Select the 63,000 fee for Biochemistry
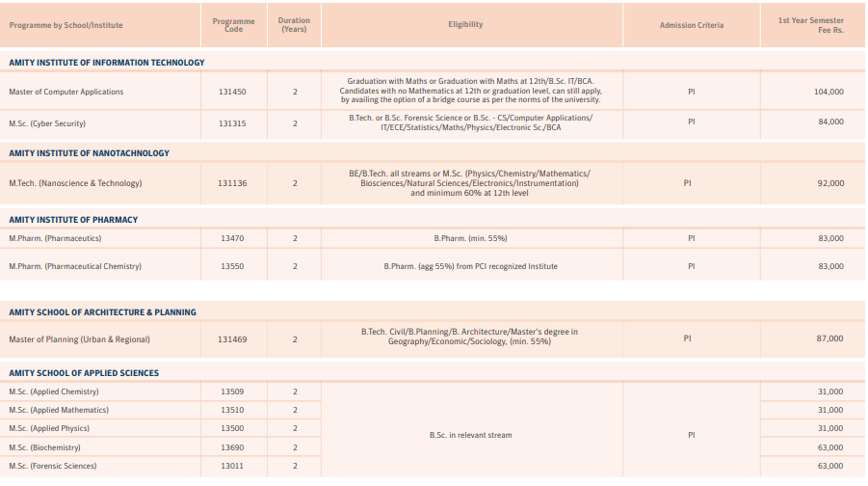Screen dimensions: 868x486 pyautogui.click(x=831, y=447)
